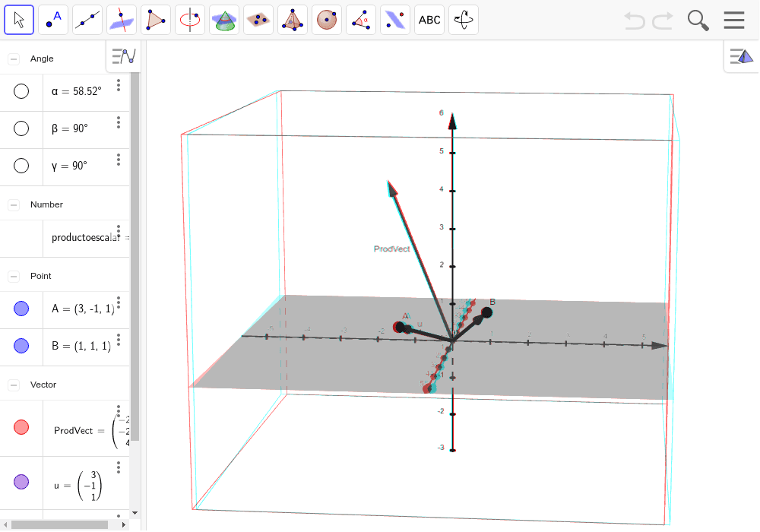The height and width of the screenshot is (532, 760).
Task: Select the Polygon tool
Action: pyautogui.click(x=155, y=19)
